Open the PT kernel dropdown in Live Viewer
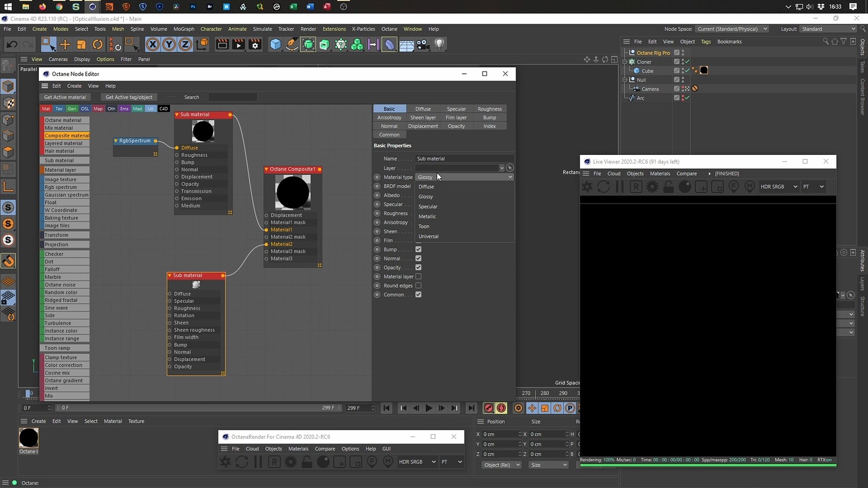 pyautogui.click(x=814, y=187)
